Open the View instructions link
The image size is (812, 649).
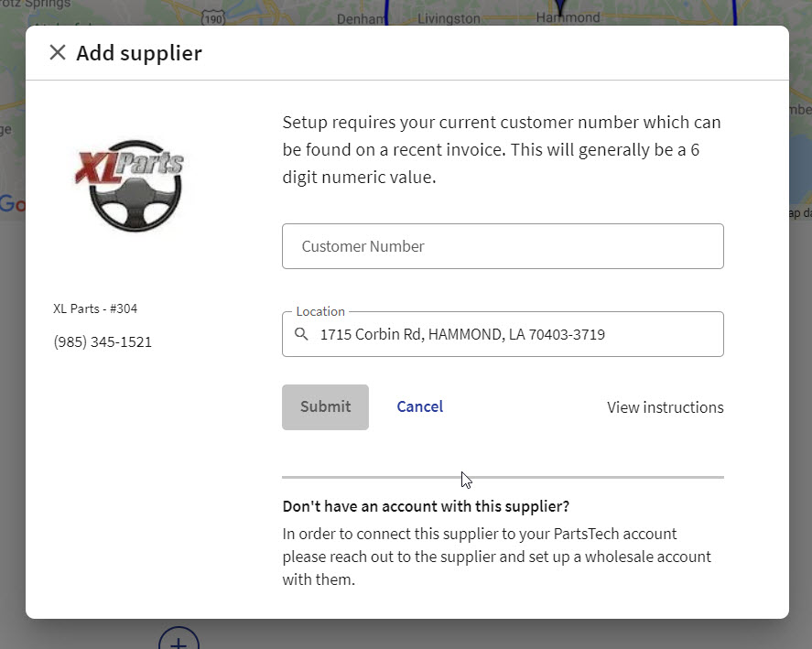coord(666,406)
